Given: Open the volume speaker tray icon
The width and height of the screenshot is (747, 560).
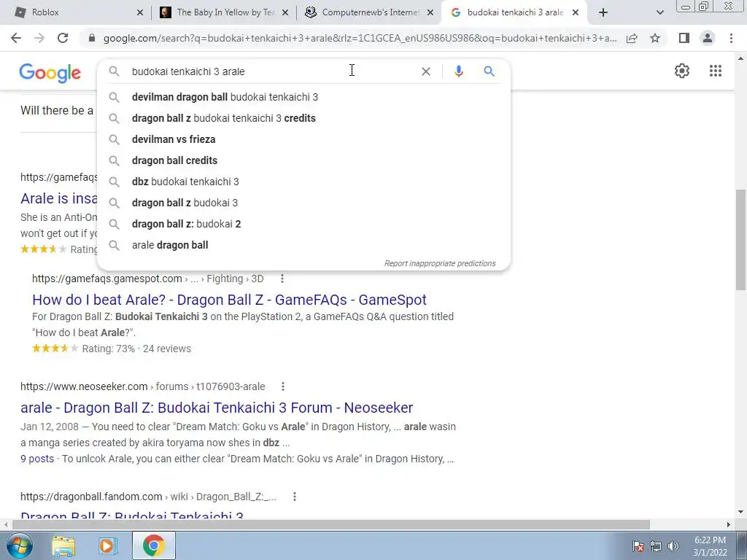Looking at the screenshot, I should pyautogui.click(x=673, y=546).
